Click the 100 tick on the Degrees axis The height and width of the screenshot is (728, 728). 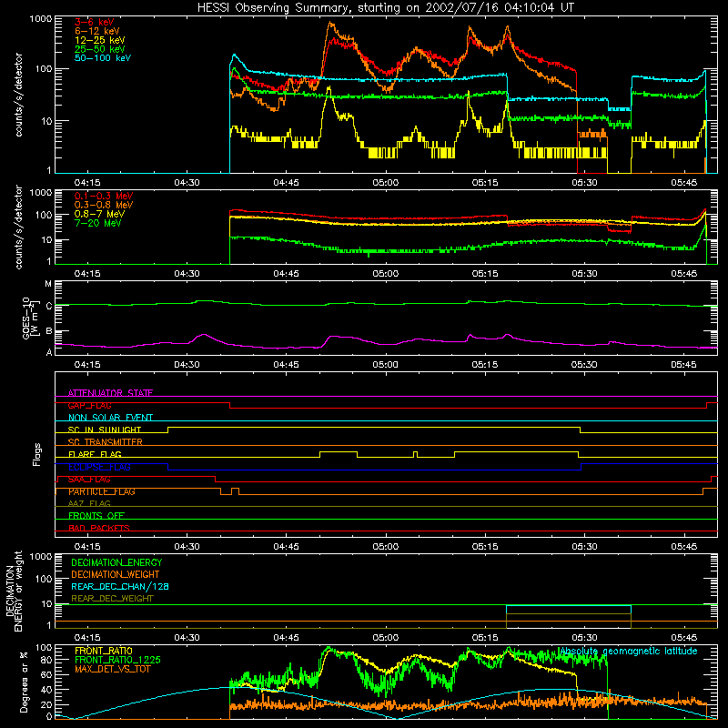(43, 648)
